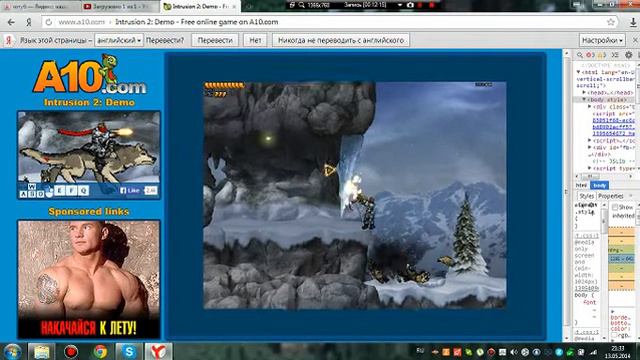The width and height of the screenshot is (640, 360).
Task: Switch to the YouTube browser tab
Action: pyautogui.click(x=118, y=7)
